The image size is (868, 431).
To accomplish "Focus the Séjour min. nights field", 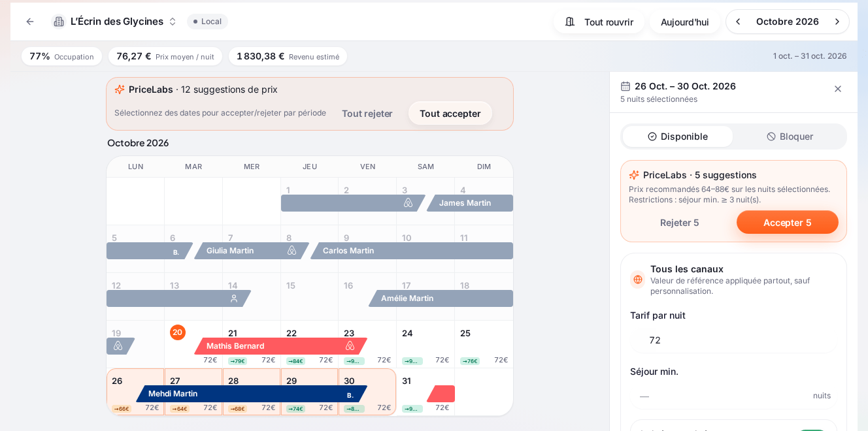I will (733, 396).
